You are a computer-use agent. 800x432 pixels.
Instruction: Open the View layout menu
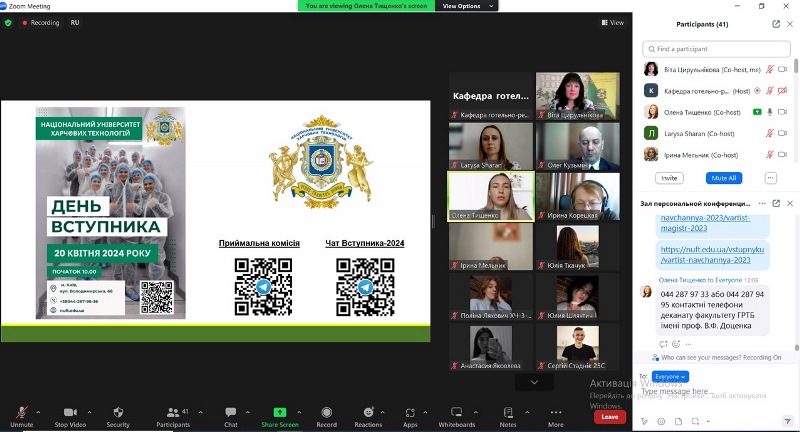pos(613,22)
